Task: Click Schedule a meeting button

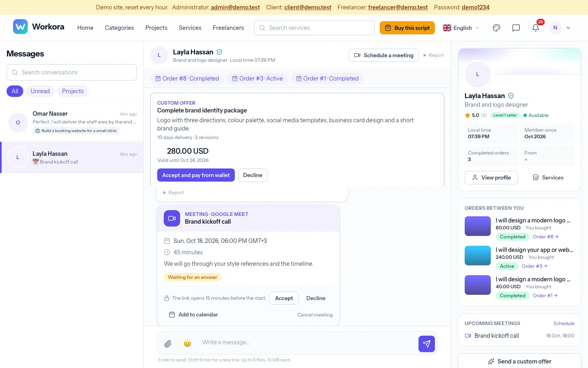Action: [384, 55]
